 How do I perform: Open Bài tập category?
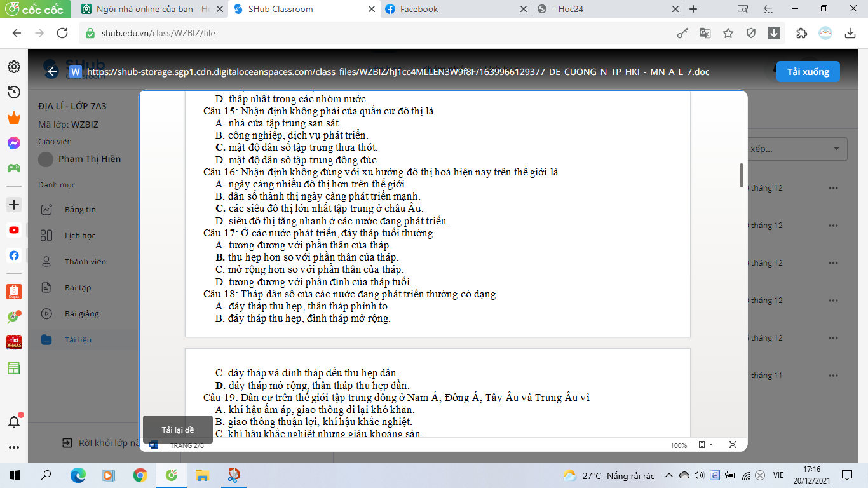click(78, 287)
